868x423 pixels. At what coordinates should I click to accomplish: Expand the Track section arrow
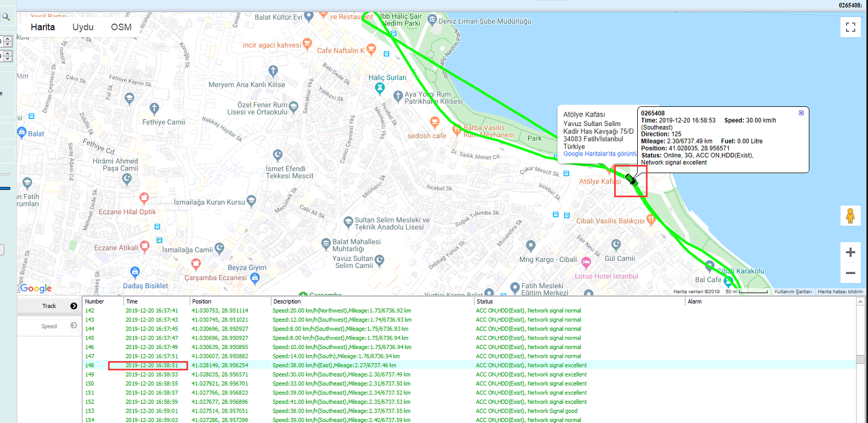coord(73,306)
